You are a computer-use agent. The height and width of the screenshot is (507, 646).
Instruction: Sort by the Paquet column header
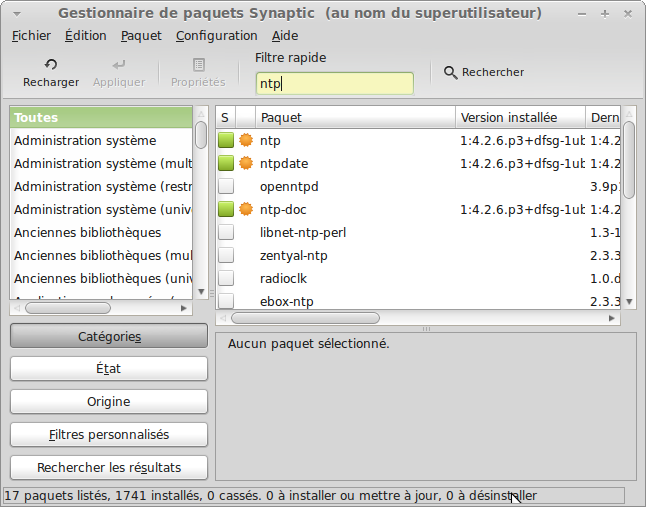click(356, 118)
